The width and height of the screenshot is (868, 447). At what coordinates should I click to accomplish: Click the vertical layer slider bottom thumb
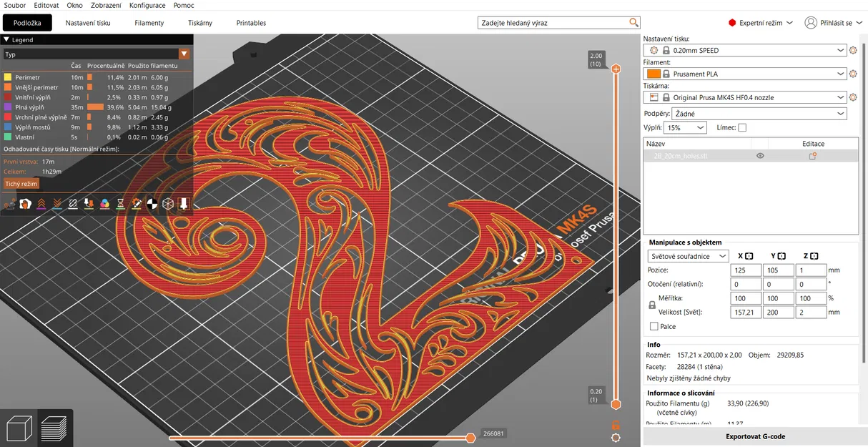tap(616, 404)
